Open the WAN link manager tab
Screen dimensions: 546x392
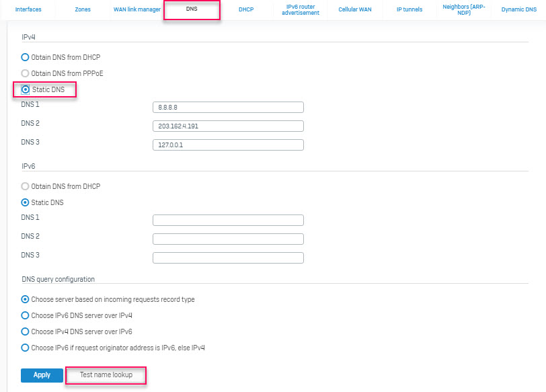click(137, 9)
